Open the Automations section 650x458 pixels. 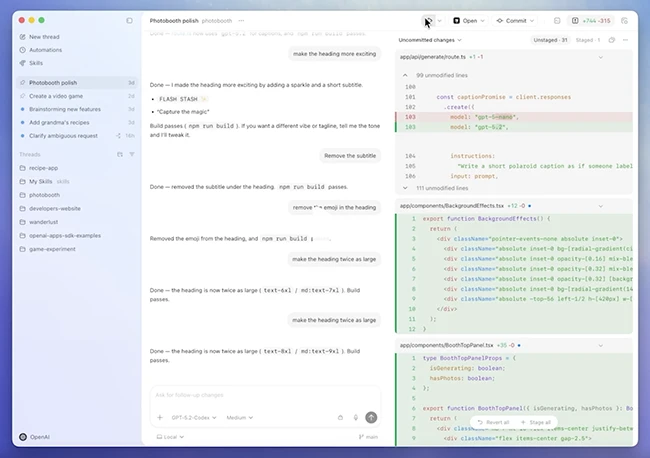pos(45,50)
